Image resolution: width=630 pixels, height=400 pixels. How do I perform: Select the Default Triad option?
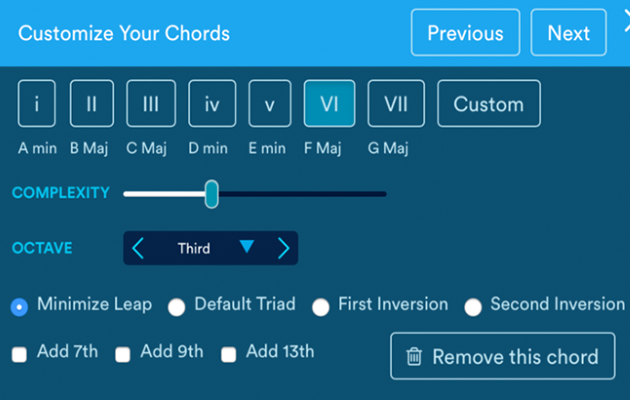(x=176, y=307)
